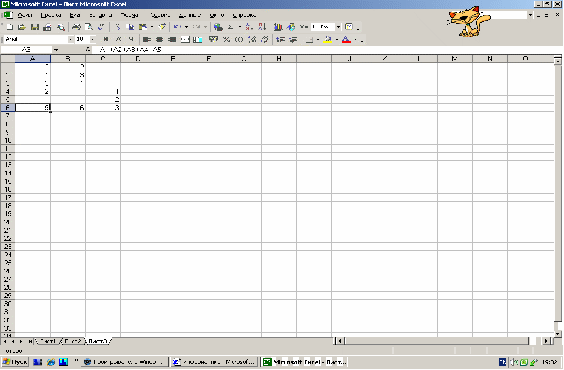
Task: Select cell B6 containing 6
Action: coord(68,108)
